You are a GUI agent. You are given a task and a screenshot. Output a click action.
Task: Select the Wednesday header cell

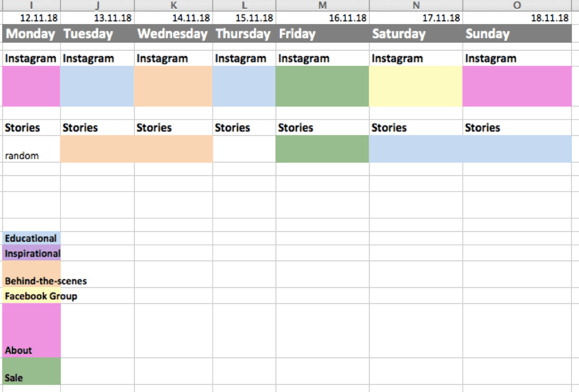pos(174,34)
